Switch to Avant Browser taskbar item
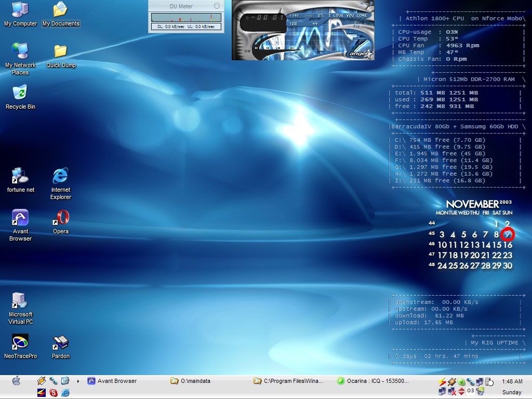 pos(112,381)
